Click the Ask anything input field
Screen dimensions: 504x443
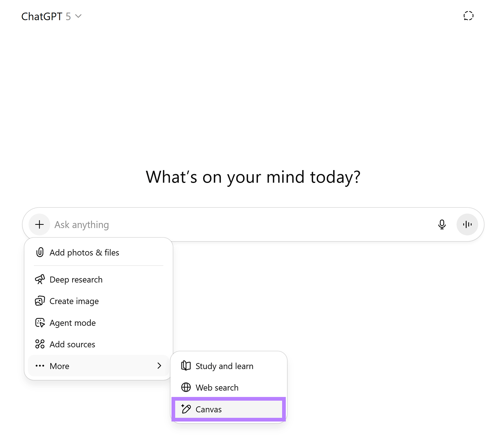[x=189, y=224]
